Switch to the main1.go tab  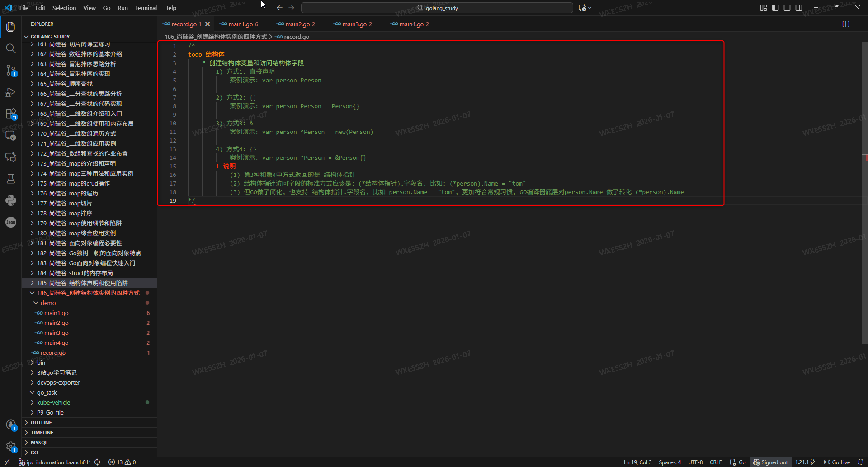coord(242,24)
